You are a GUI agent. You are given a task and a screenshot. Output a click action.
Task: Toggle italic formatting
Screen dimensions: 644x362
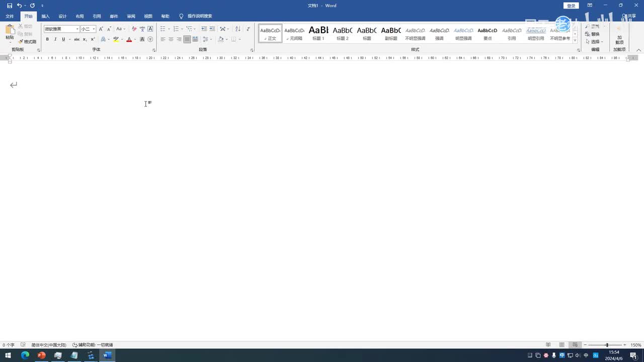pos(55,39)
